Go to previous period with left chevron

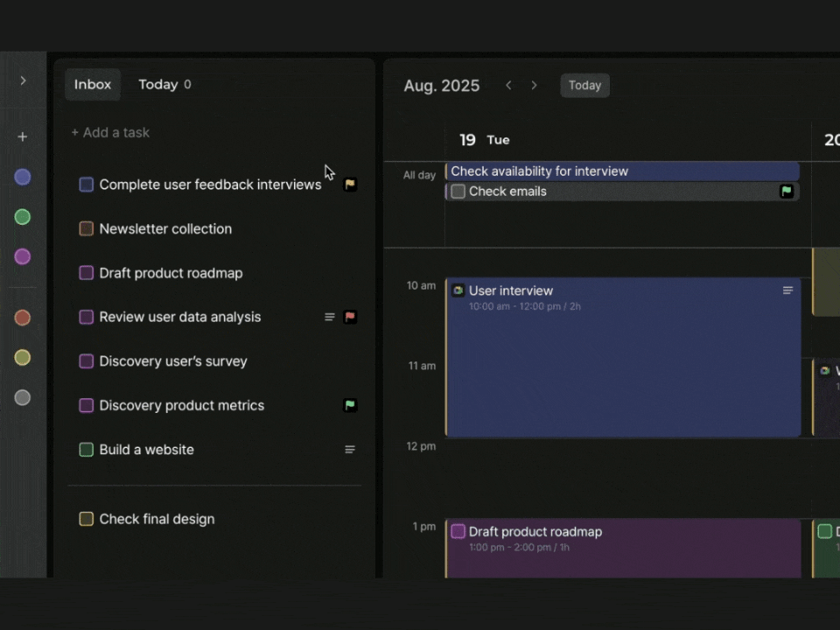tap(508, 86)
